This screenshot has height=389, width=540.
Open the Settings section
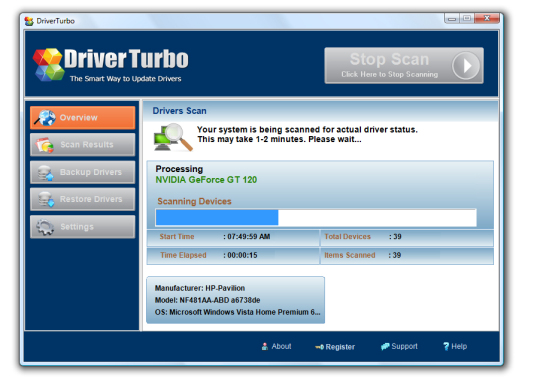(83, 227)
